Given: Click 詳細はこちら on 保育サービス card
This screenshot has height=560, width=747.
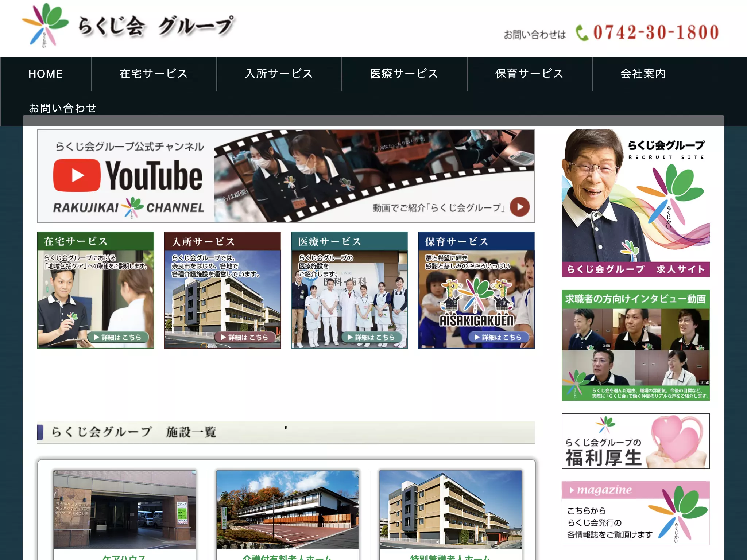Looking at the screenshot, I should 499,337.
